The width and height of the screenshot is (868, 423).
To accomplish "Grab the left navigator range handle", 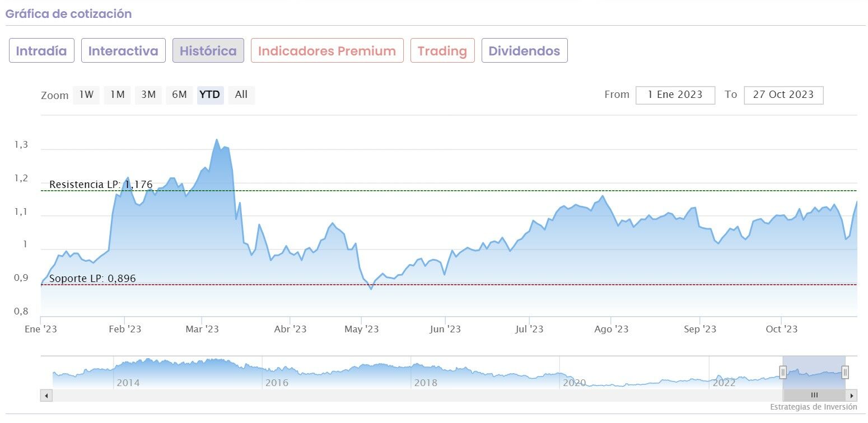I will 783,372.
